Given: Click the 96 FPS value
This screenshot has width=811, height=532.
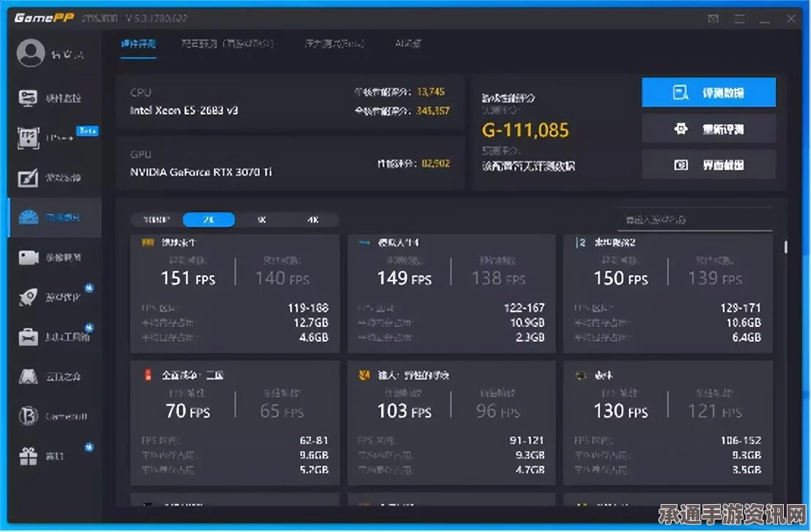Looking at the screenshot, I should (498, 411).
